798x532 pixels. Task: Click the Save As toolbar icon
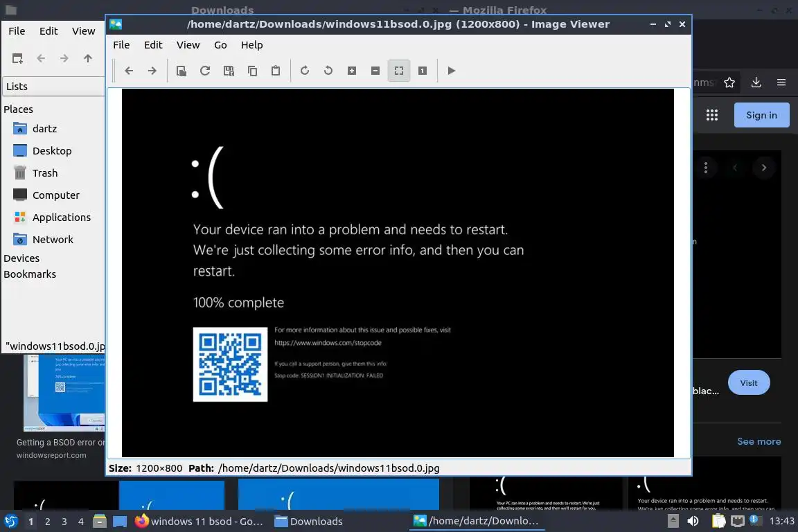(x=229, y=71)
